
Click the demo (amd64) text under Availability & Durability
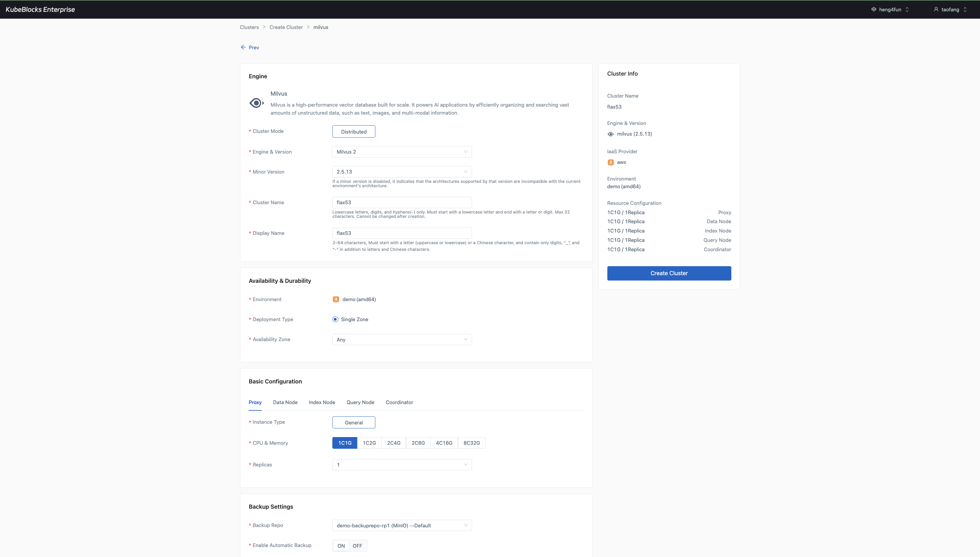(x=359, y=299)
